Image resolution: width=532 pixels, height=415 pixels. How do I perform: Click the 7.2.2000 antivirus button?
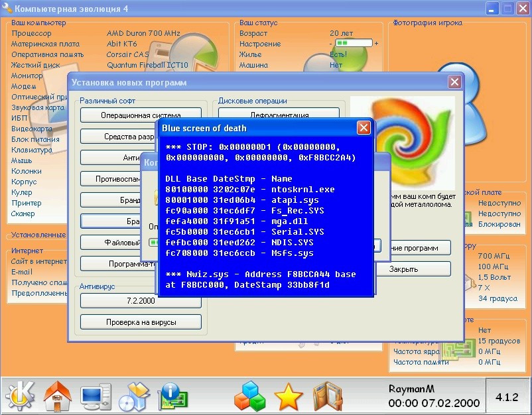141,301
